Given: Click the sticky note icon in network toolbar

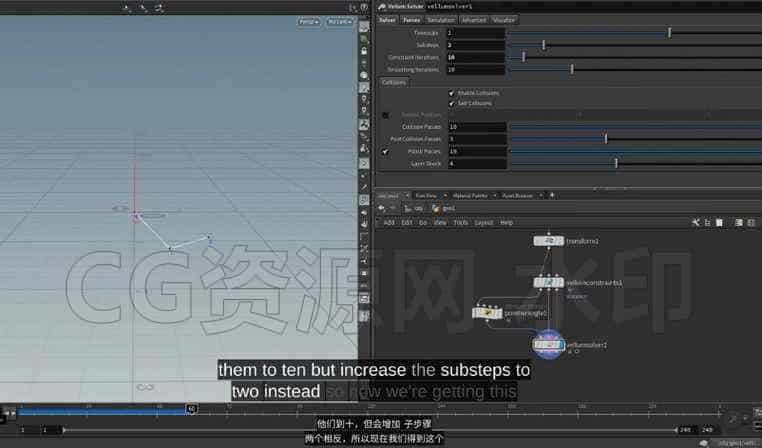Looking at the screenshot, I should [719, 223].
